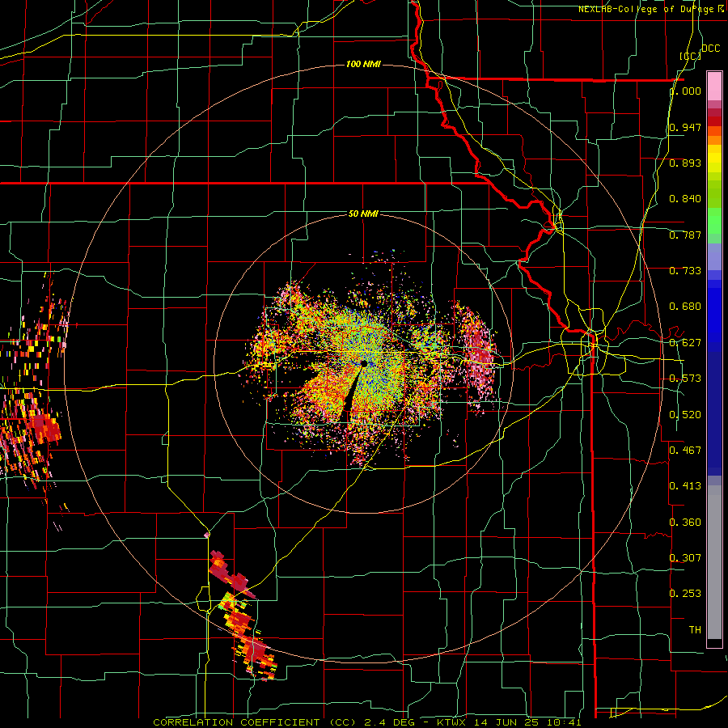
Task: Click the 0.947 scale value
Action: click(685, 127)
